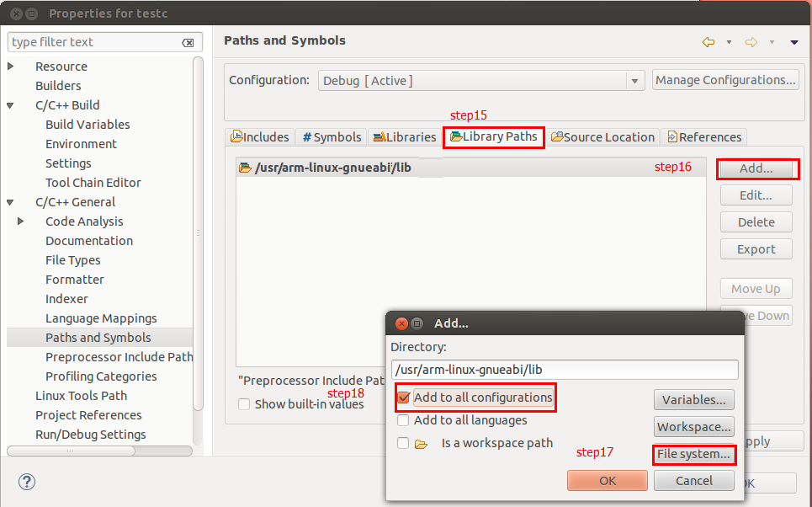
Task: Switch to the Symbols tab
Action: (332, 137)
